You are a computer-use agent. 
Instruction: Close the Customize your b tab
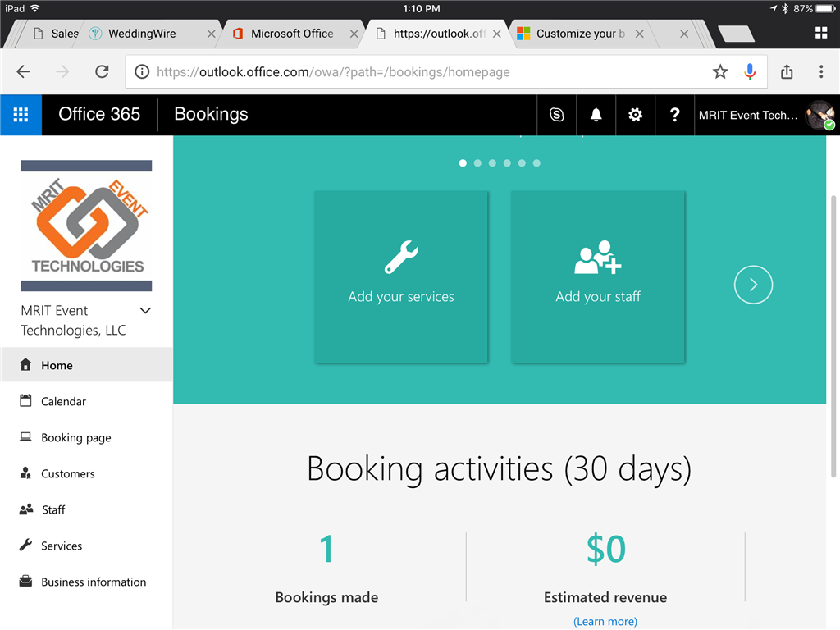pyautogui.click(x=640, y=34)
